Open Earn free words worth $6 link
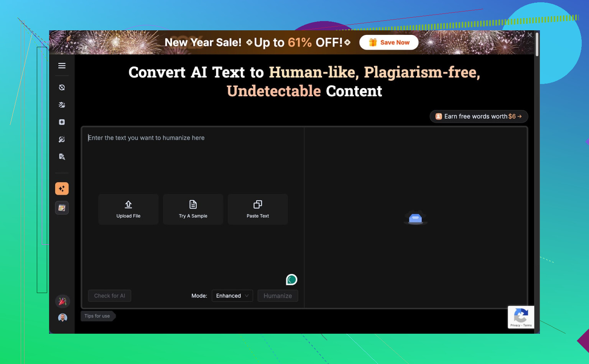This screenshot has width=589, height=364. [479, 116]
